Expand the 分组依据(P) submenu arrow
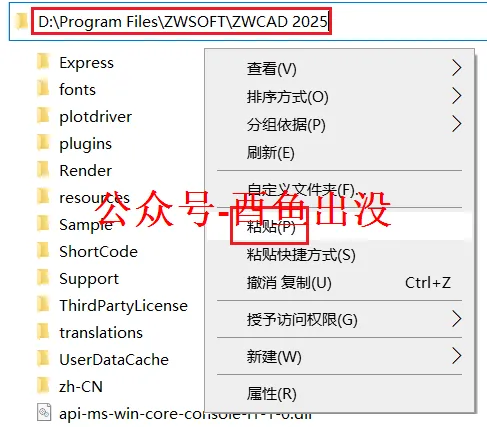The width and height of the screenshot is (487, 427). click(x=457, y=124)
